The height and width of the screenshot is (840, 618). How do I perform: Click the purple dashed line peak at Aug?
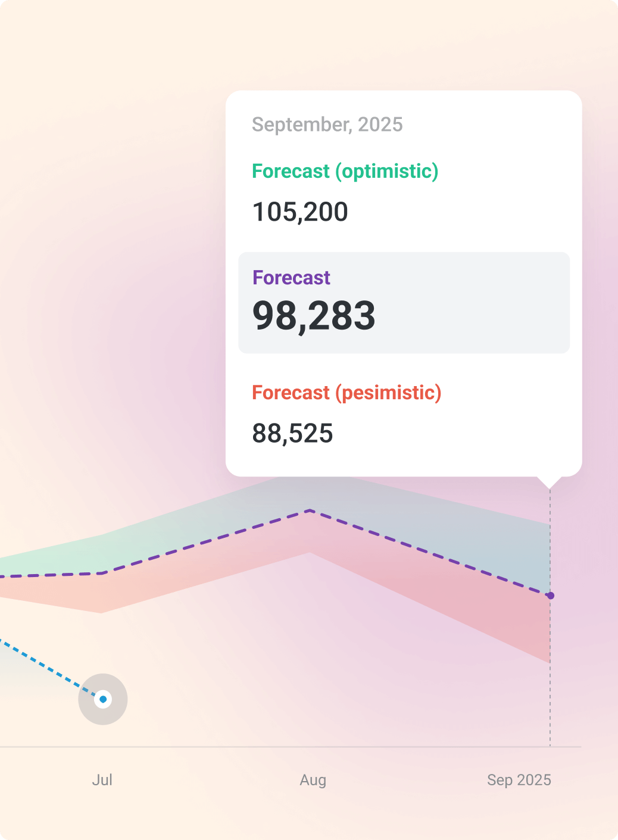pyautogui.click(x=310, y=510)
